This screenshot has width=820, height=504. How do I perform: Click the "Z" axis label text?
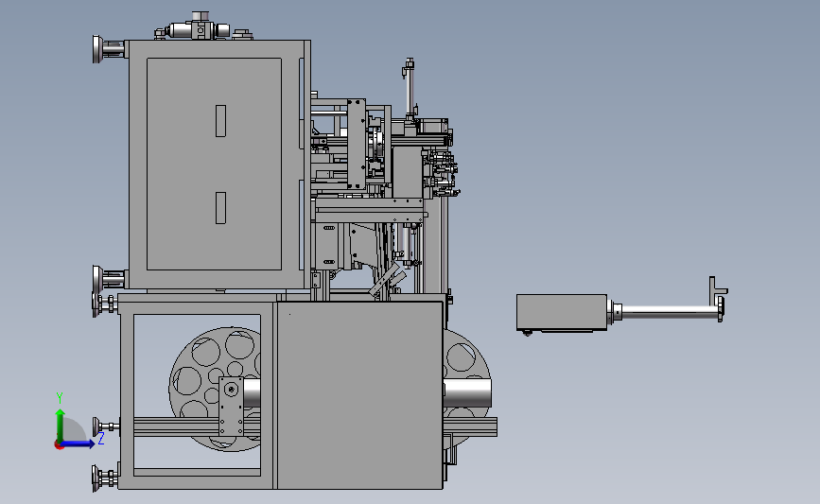tap(101, 438)
